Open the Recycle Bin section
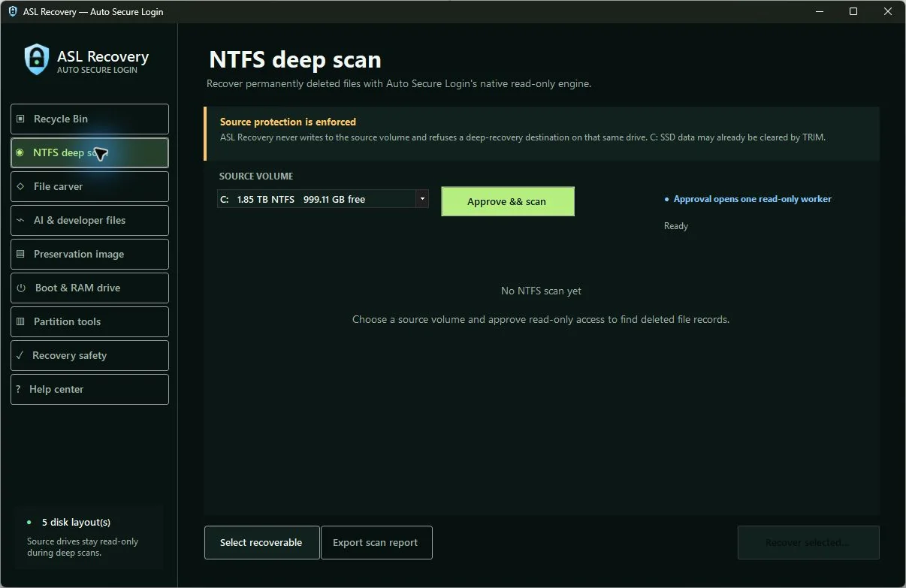Screen dimensions: 906x588 (x=89, y=119)
